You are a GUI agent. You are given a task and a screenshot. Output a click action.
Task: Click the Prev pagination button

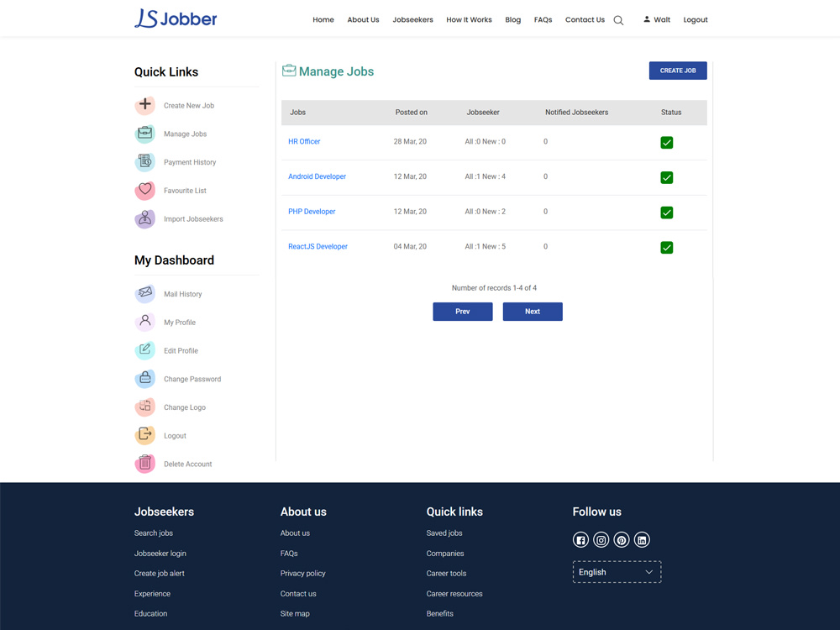(x=462, y=312)
